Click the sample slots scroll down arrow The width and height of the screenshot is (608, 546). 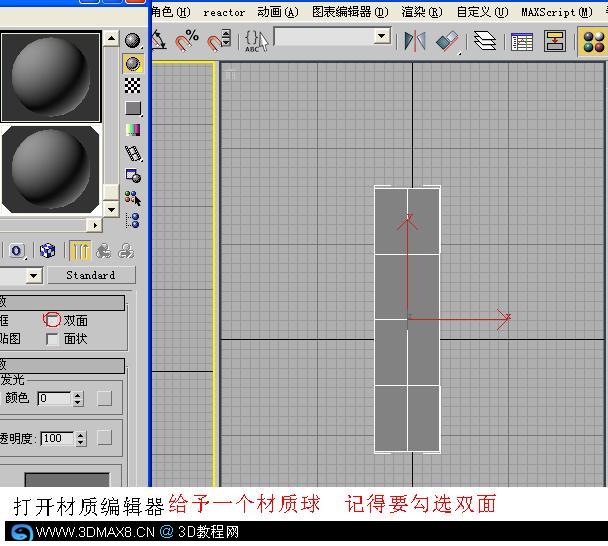(111, 210)
